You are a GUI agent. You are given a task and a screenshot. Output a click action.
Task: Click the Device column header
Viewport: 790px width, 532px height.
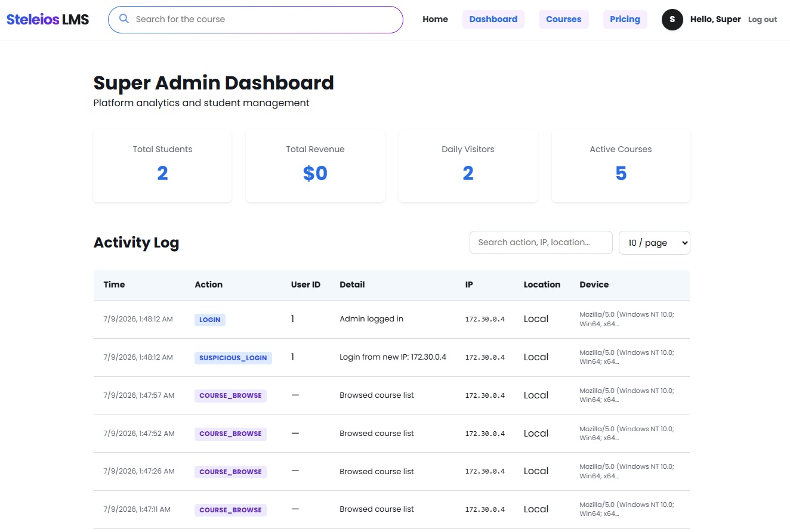pos(594,284)
